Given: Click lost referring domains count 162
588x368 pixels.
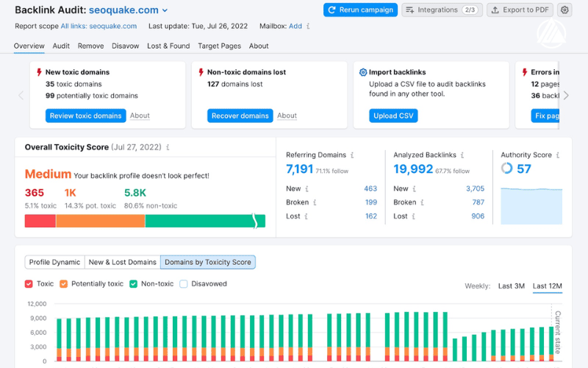Looking at the screenshot, I should pos(371,216).
